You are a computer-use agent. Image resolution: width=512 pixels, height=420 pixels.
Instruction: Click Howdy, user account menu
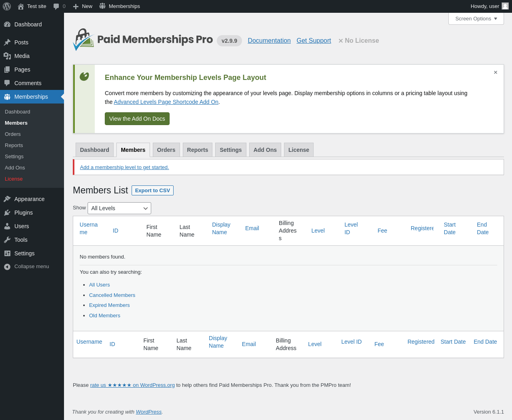tap(490, 6)
